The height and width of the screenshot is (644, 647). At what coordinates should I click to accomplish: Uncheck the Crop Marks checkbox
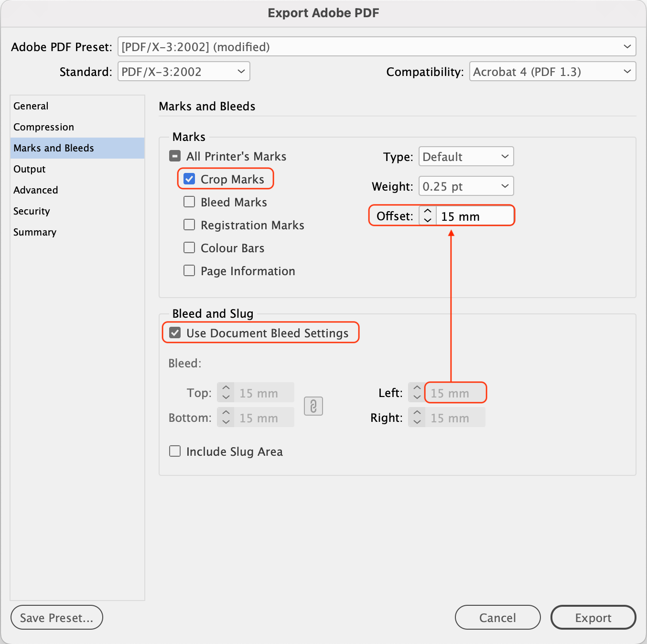coord(190,179)
